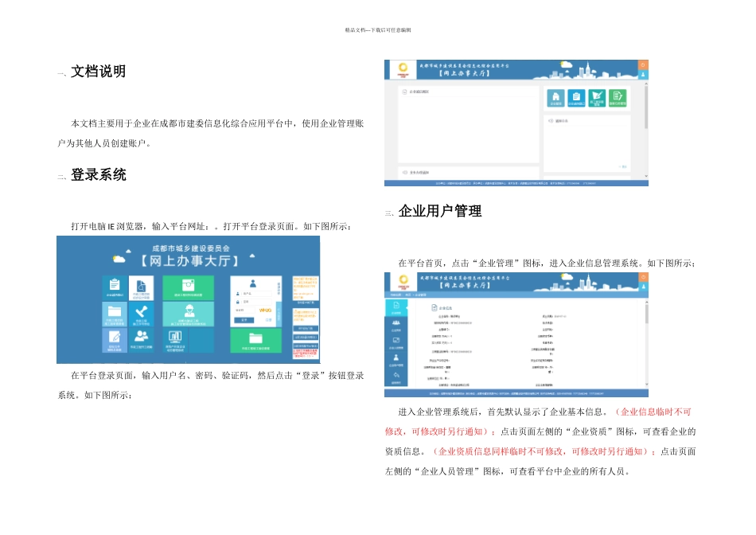This screenshot has width=756, height=535.
Task: Open the green camera tile on the login page
Action: tap(188, 287)
